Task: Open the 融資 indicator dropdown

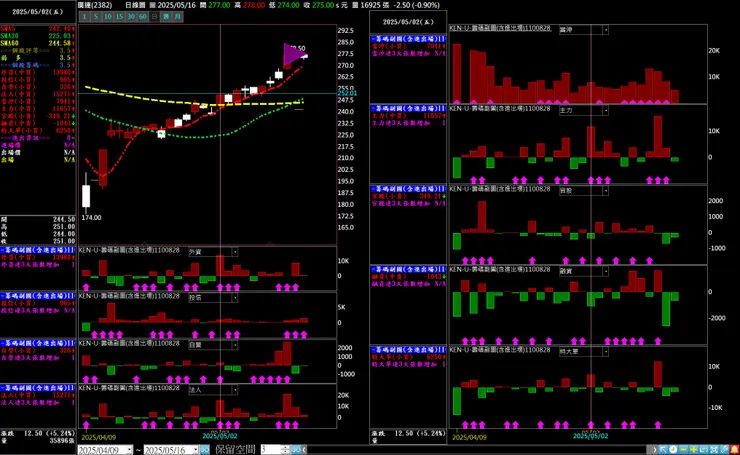Action: coord(605,271)
